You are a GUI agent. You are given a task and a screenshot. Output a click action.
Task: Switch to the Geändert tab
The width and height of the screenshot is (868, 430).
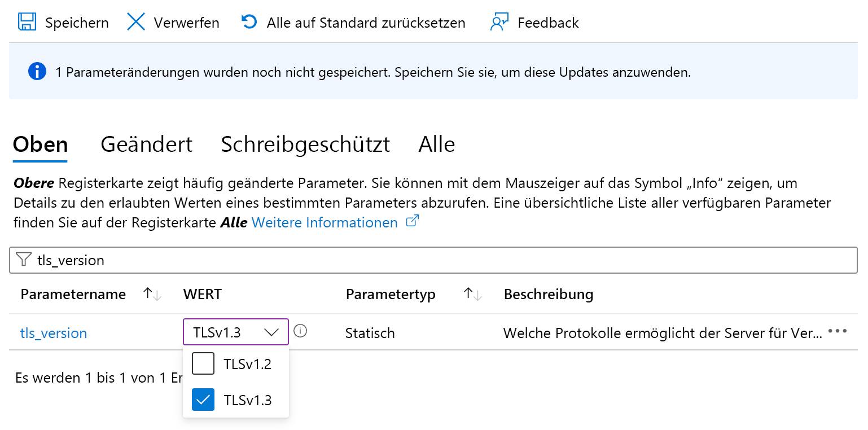pyautogui.click(x=146, y=144)
